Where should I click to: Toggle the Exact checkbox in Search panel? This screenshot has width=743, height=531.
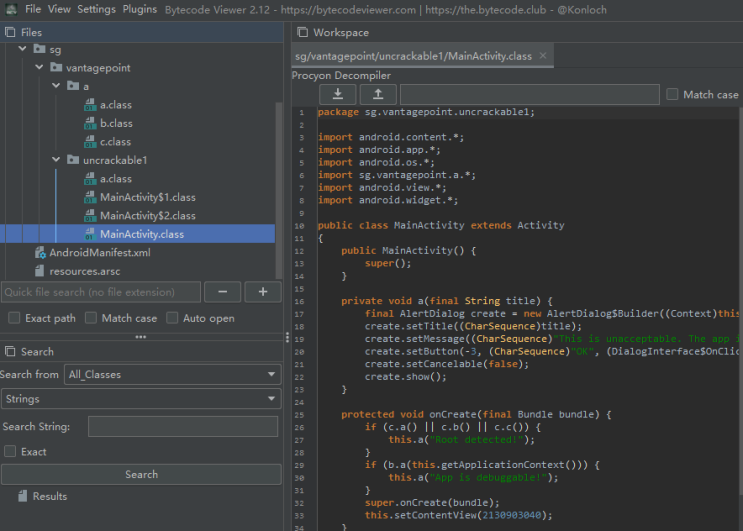[10, 451]
